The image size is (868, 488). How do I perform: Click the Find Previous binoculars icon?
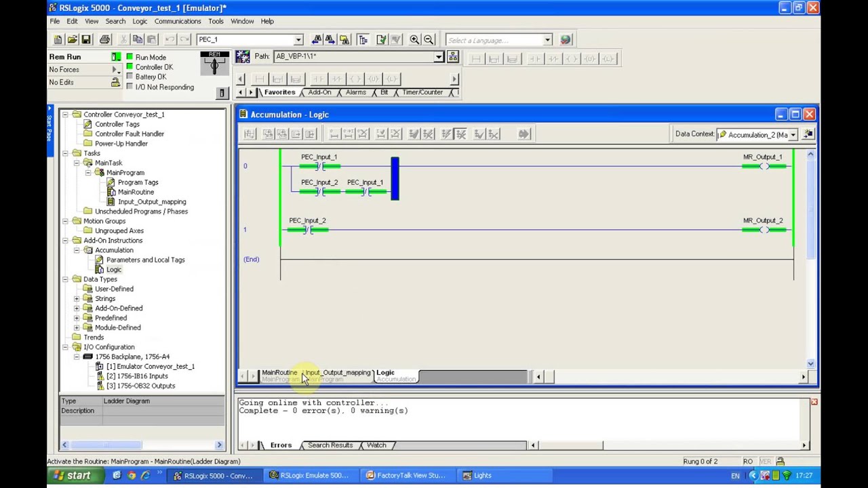(317, 40)
